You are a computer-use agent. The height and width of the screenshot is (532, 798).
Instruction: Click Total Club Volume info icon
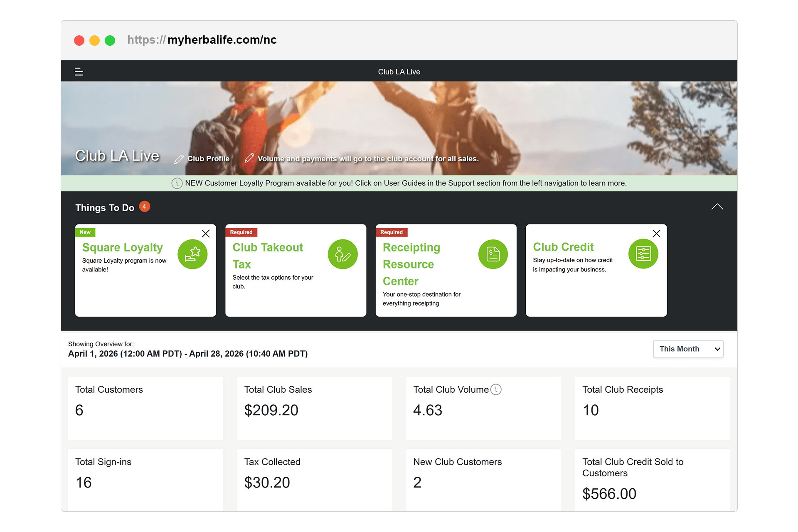496,389
